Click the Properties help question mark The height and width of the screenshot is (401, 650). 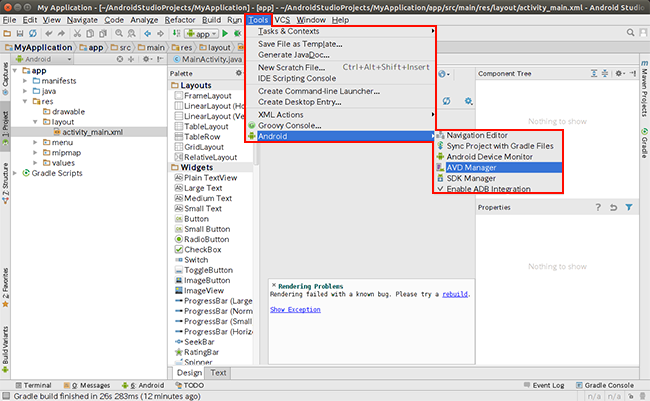point(598,207)
